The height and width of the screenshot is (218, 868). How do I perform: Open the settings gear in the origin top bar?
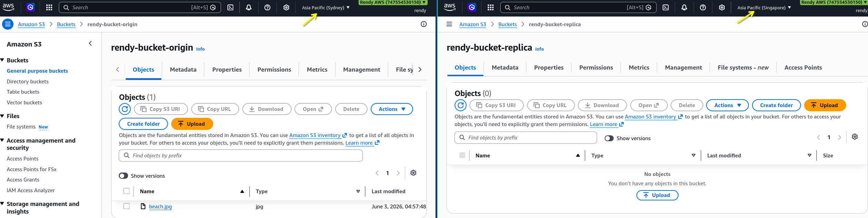click(286, 8)
